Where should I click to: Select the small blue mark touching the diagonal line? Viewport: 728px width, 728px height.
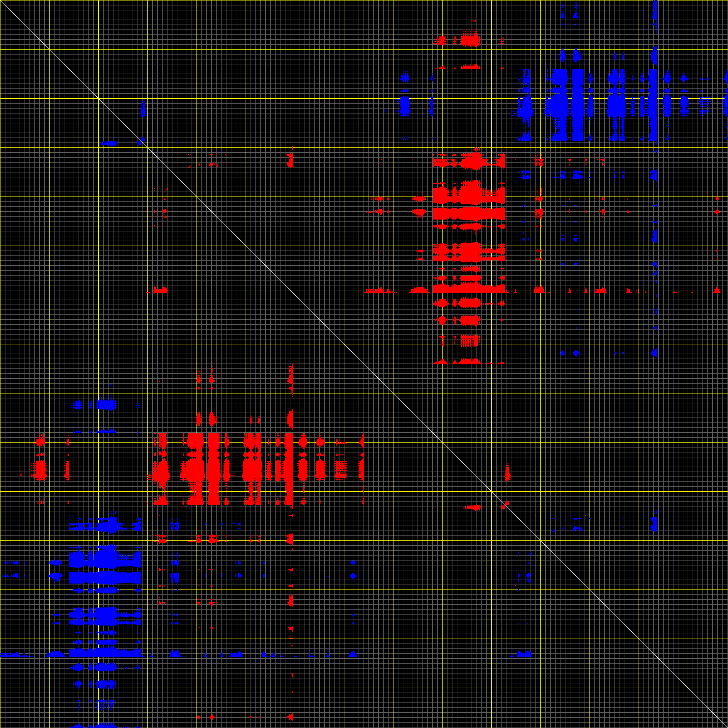pos(141,141)
